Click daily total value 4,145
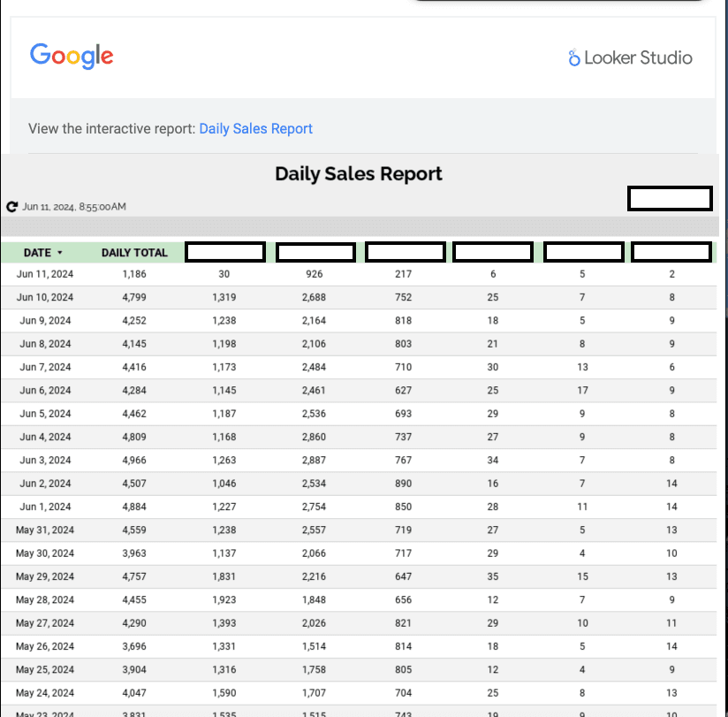Screen dimensions: 728x717 [134, 344]
